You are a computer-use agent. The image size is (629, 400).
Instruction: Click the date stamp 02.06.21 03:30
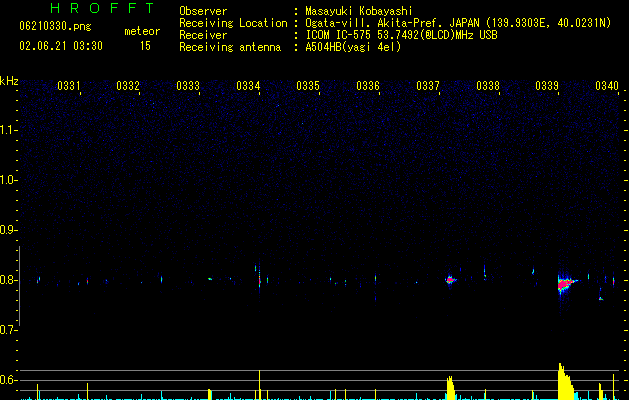(x=61, y=46)
